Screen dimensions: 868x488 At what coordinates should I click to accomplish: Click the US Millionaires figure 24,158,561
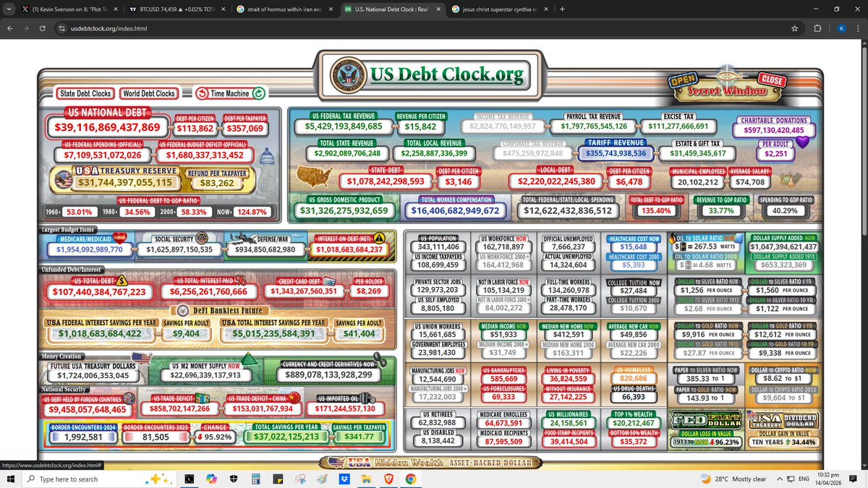tap(569, 422)
